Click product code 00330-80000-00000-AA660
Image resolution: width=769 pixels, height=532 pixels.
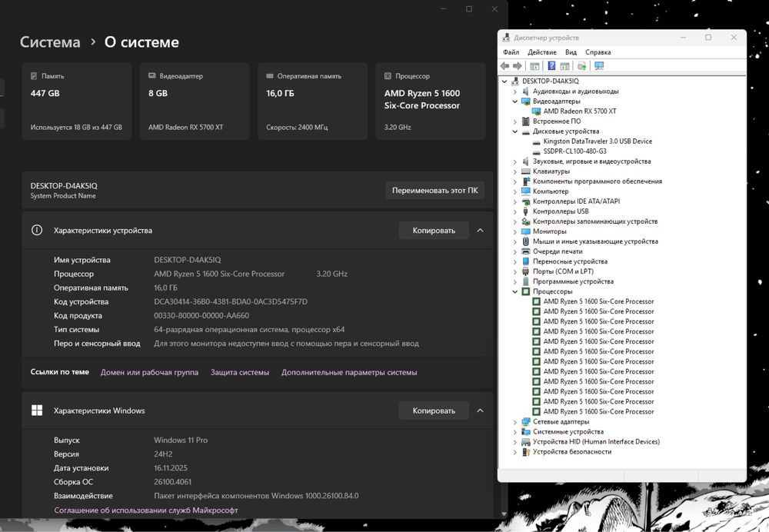point(201,316)
